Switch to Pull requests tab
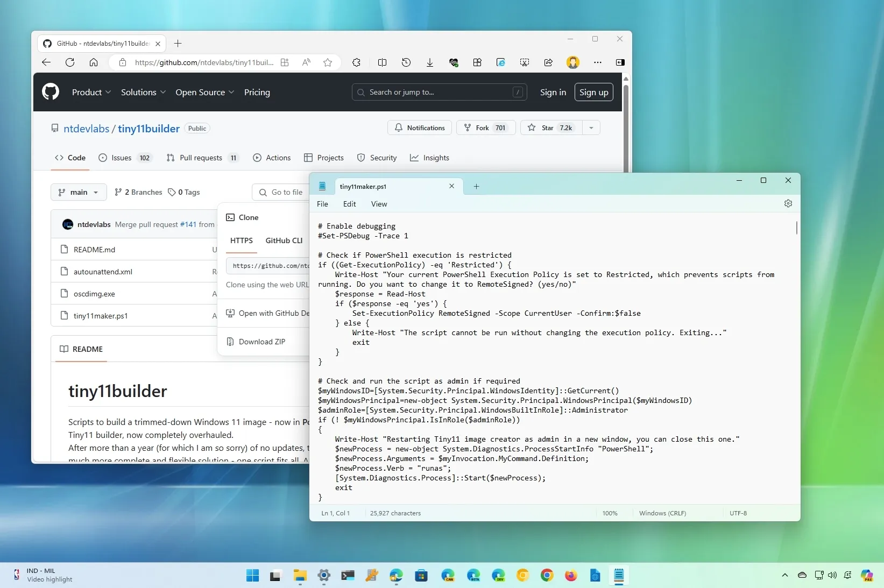The height and width of the screenshot is (588, 884). (202, 158)
